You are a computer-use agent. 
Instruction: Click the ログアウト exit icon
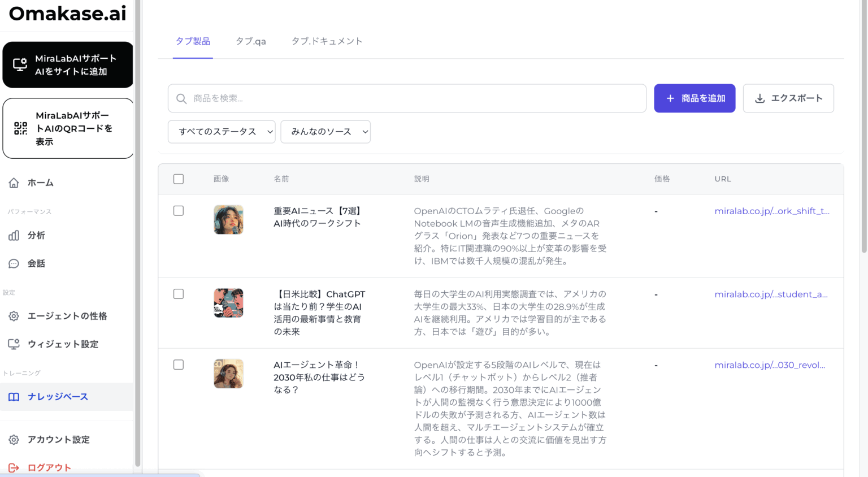pos(14,468)
